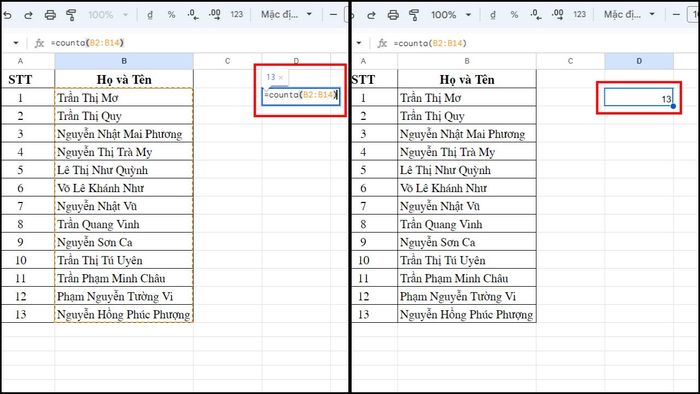Select Phạm Nguyễn Tường Vi in right sheet
Image resolution: width=700 pixels, height=394 pixels.
click(x=467, y=296)
